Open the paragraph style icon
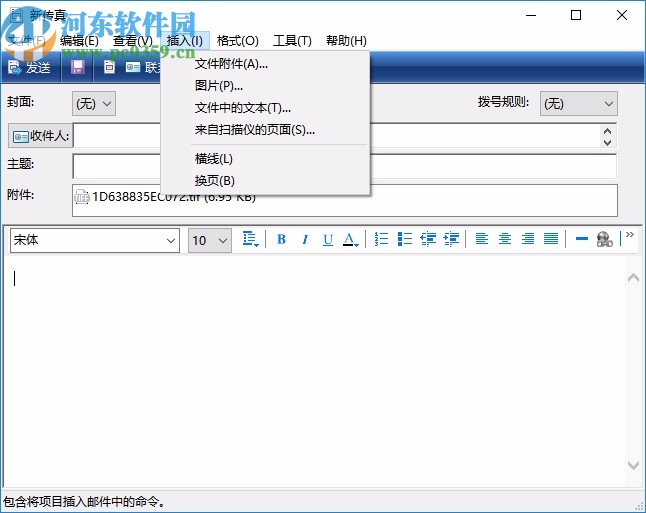The width and height of the screenshot is (646, 513). [250, 239]
